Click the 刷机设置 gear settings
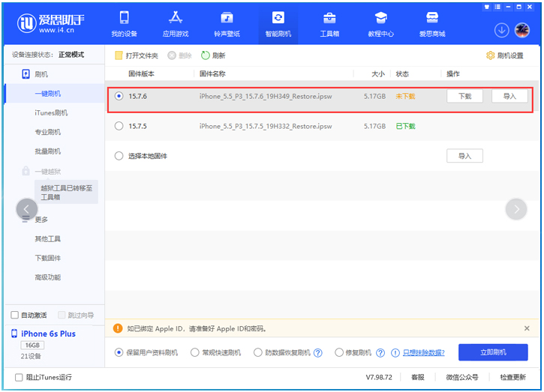The height and width of the screenshot is (392, 544). (x=505, y=55)
